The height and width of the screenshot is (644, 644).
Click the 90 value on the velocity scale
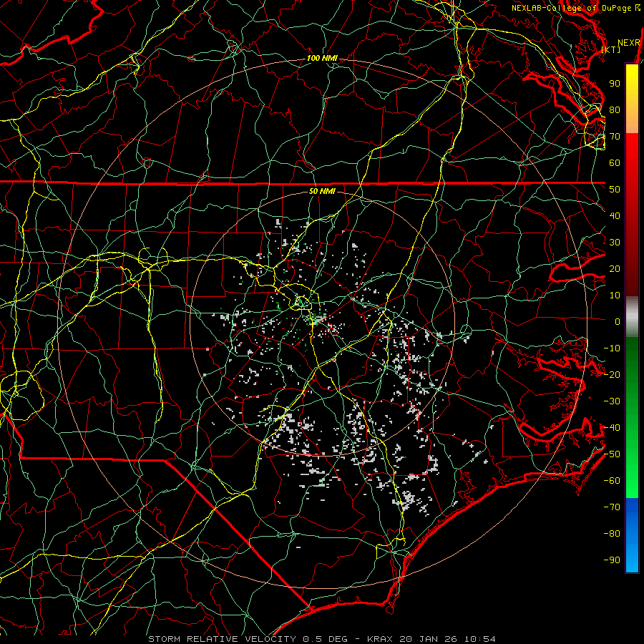615,84
